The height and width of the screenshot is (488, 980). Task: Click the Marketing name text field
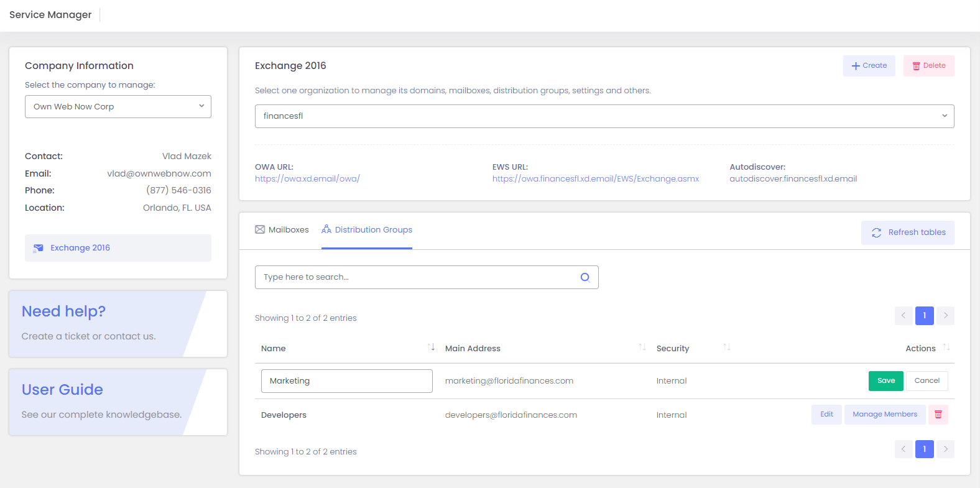click(x=346, y=381)
